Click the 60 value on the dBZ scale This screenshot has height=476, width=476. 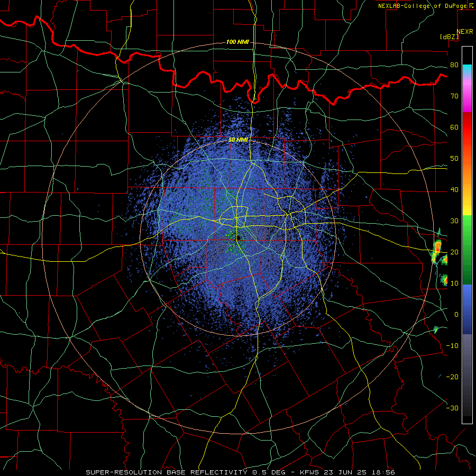(x=454, y=127)
